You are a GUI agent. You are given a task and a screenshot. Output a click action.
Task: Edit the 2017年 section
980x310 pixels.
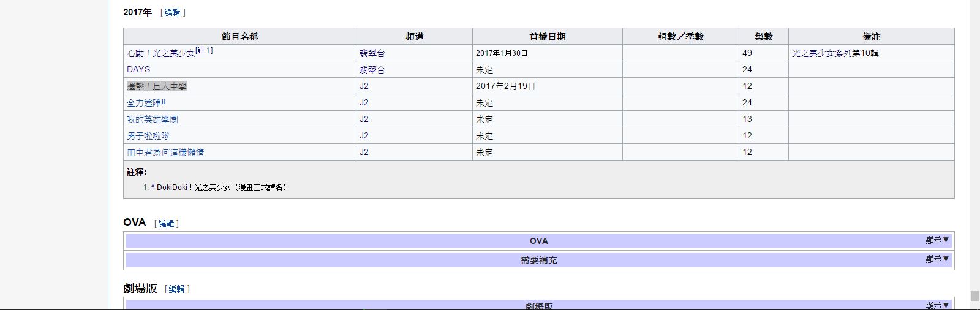[172, 12]
